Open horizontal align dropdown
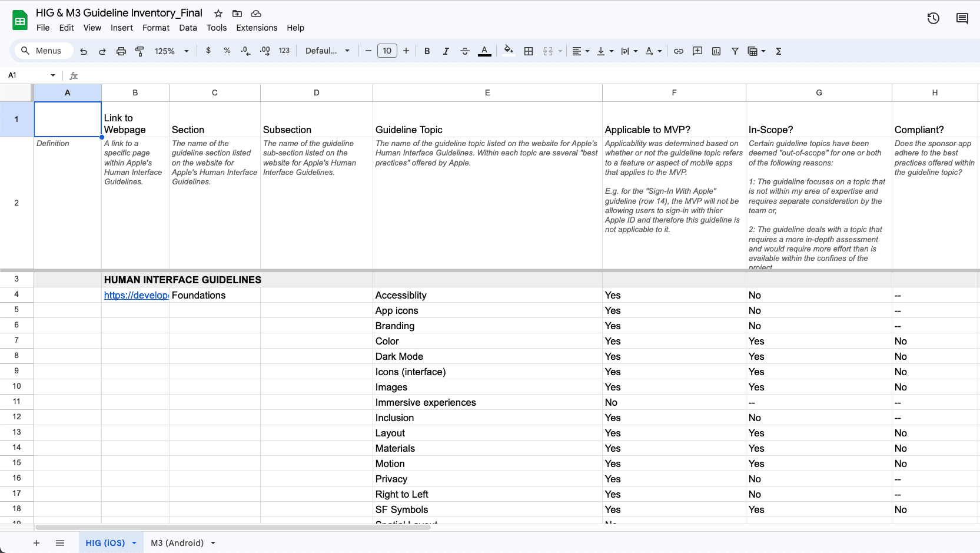This screenshot has height=553, width=980. click(580, 51)
